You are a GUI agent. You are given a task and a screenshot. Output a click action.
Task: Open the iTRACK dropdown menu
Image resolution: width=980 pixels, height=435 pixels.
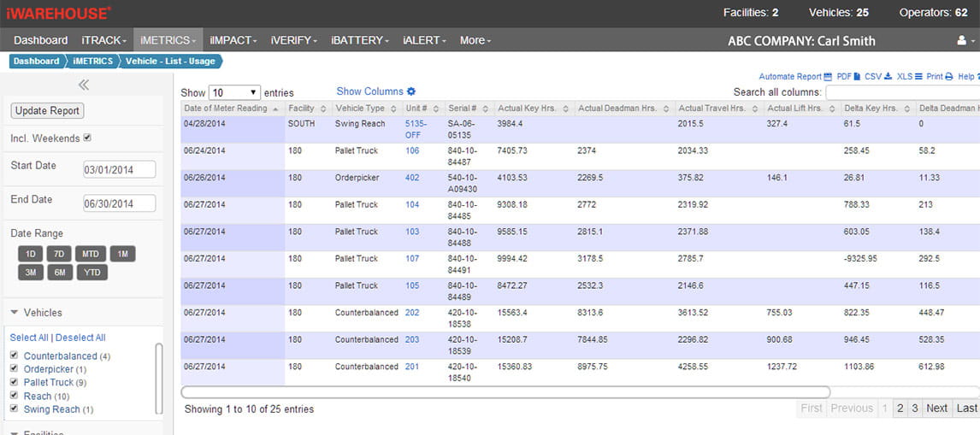coord(103,40)
